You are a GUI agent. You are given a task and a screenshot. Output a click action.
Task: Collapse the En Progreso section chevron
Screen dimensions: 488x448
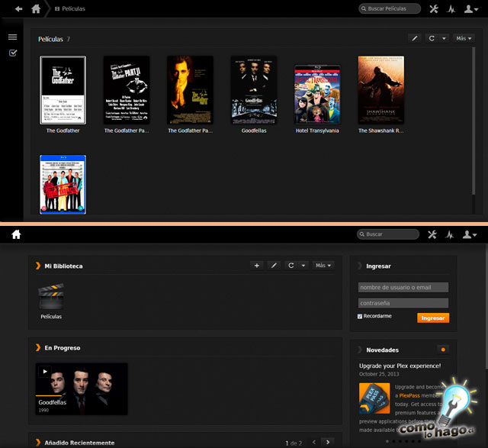click(38, 348)
